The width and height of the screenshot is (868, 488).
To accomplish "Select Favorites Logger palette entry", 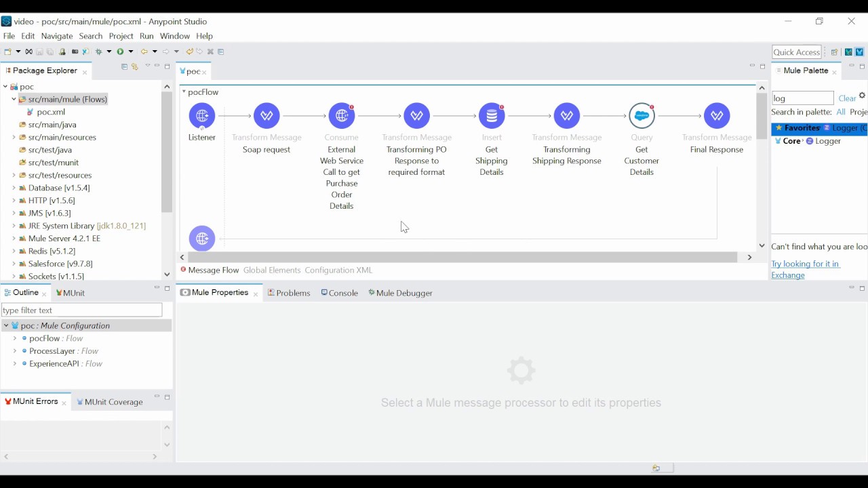I will (x=820, y=129).
